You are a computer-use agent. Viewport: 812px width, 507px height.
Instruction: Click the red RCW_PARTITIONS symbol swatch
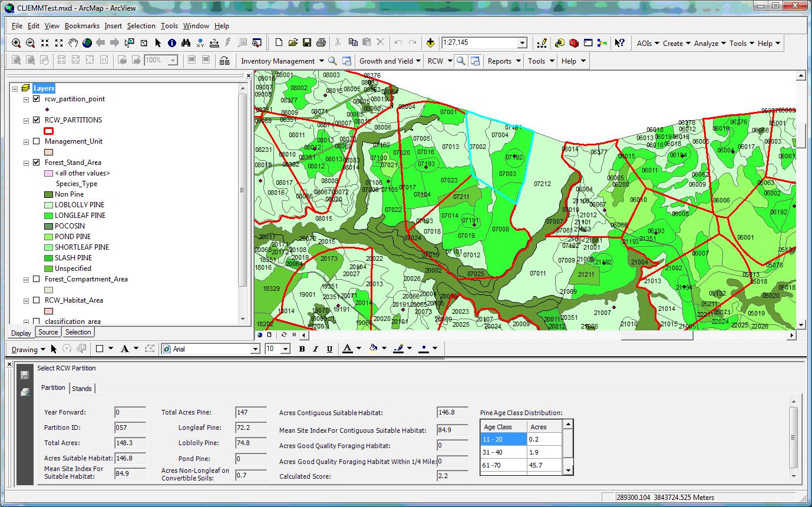(x=49, y=131)
